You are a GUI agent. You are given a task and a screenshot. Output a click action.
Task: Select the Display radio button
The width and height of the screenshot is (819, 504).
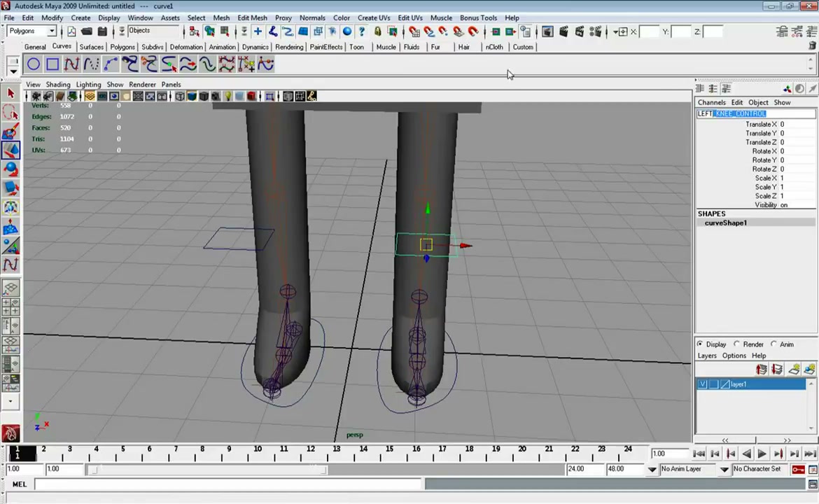point(700,344)
